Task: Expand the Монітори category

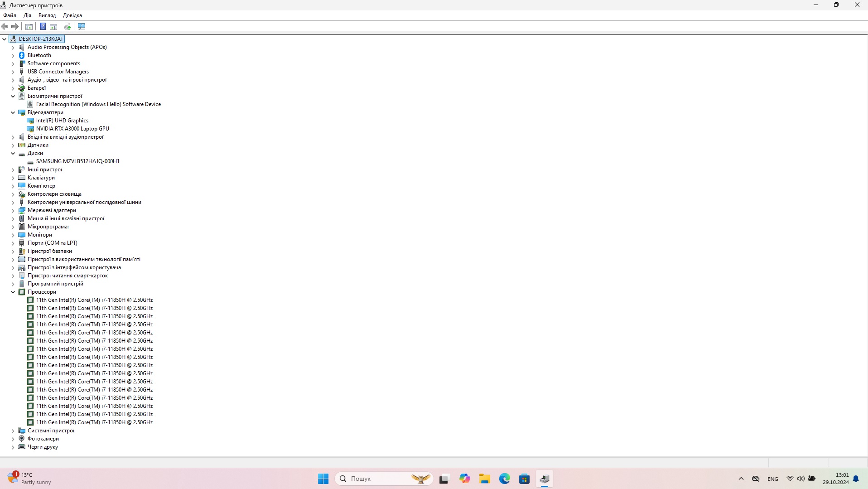Action: [13, 235]
